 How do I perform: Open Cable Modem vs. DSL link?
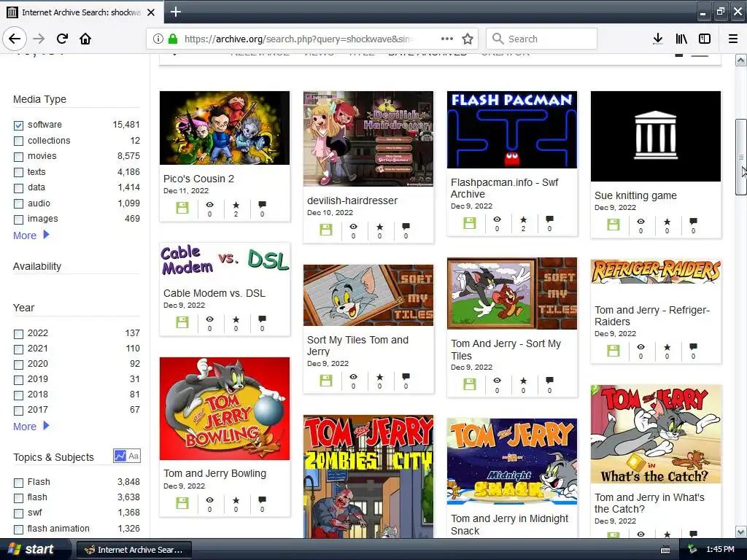[214, 293]
